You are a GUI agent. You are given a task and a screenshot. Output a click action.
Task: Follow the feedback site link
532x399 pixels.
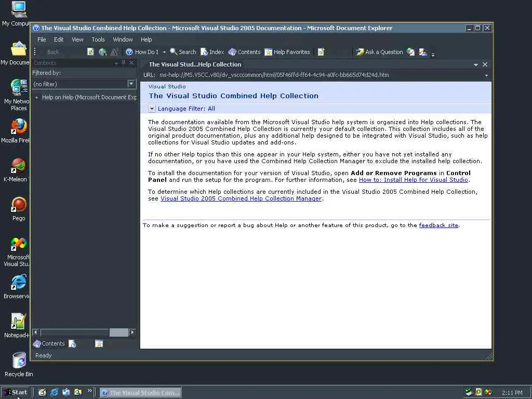coord(438,225)
